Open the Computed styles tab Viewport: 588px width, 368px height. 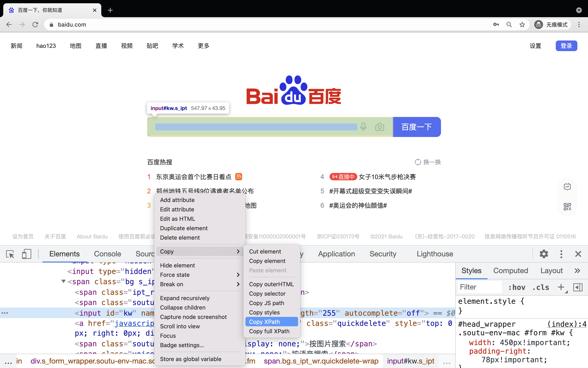coord(510,271)
